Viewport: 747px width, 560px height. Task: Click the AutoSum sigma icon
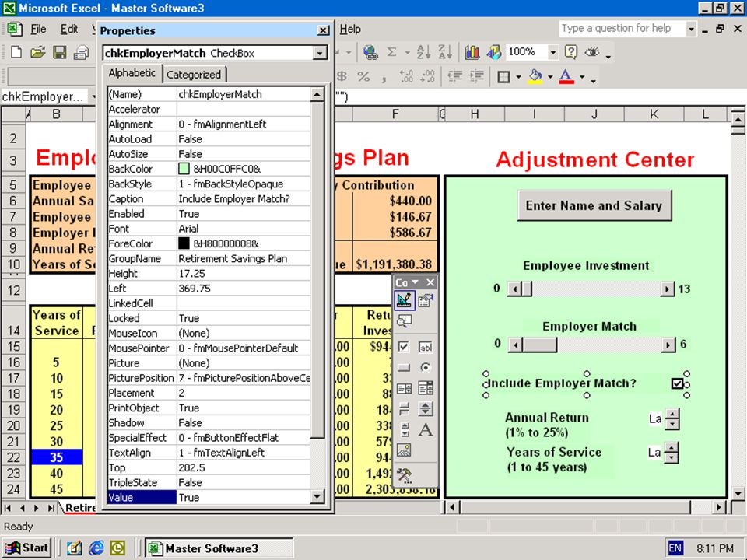click(x=391, y=52)
